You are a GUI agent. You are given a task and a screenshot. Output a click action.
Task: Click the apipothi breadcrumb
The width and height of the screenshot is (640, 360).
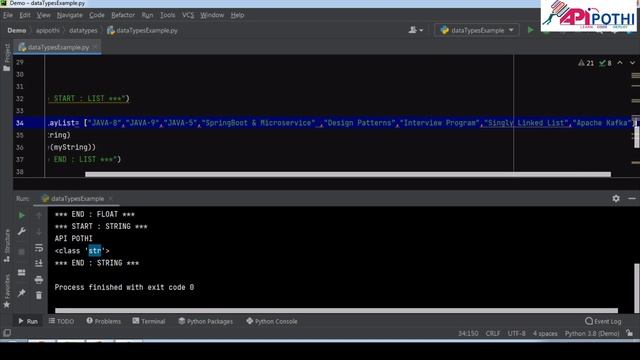[x=47, y=31]
